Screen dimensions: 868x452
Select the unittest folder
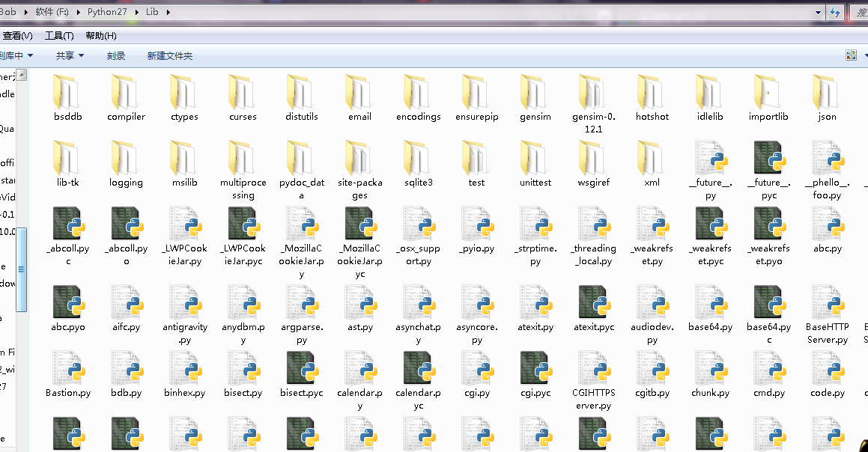[x=535, y=164]
